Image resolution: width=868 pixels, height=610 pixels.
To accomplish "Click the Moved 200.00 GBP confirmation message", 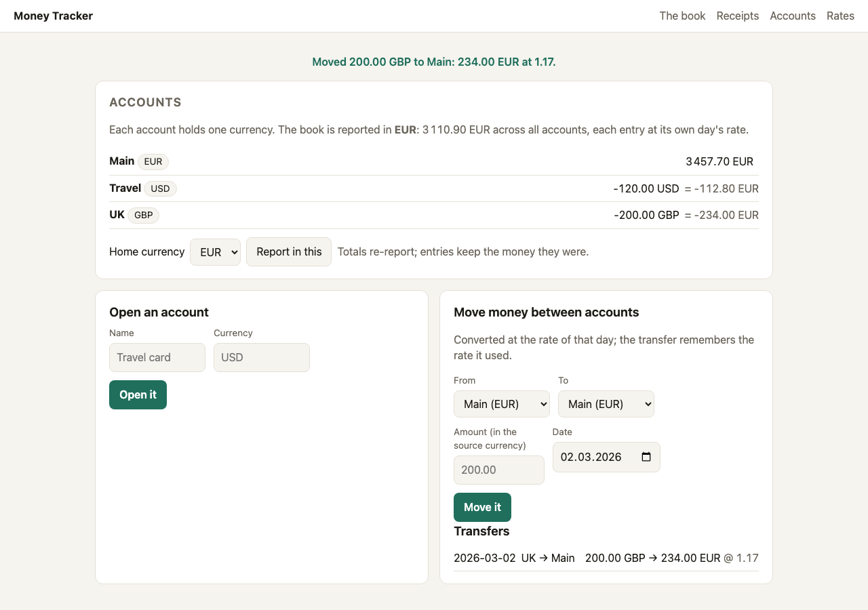I will tap(434, 62).
